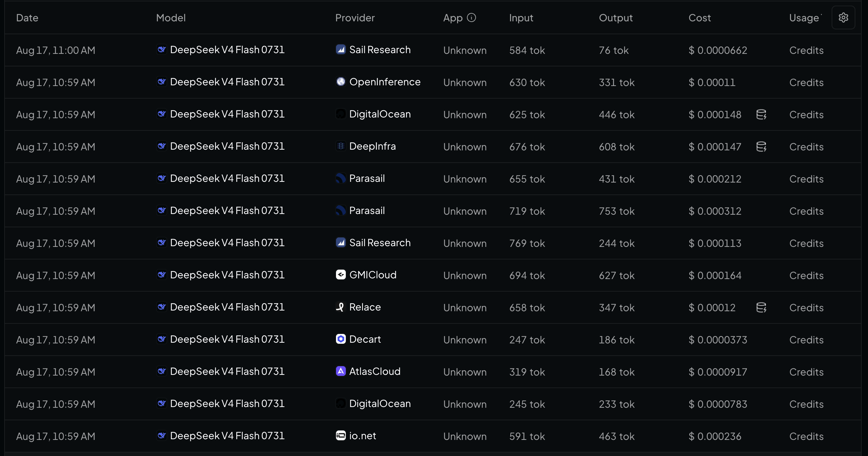Click the GMICloud provider logo
868x456 pixels.
pos(341,275)
